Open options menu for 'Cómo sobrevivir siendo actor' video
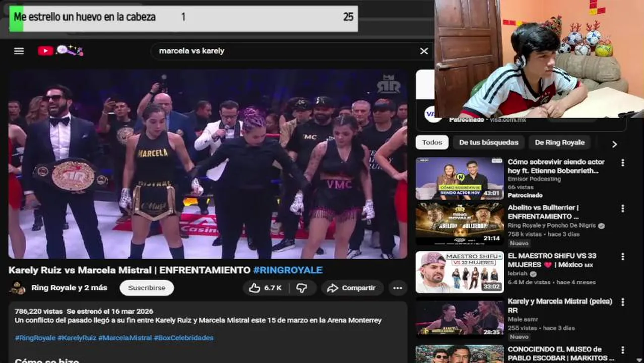This screenshot has height=363, width=644. click(623, 163)
